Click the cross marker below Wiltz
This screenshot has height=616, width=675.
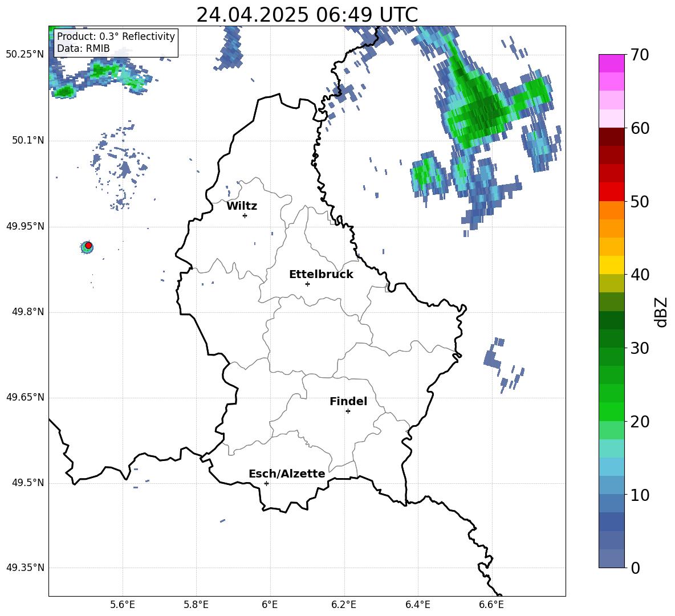[x=245, y=215]
